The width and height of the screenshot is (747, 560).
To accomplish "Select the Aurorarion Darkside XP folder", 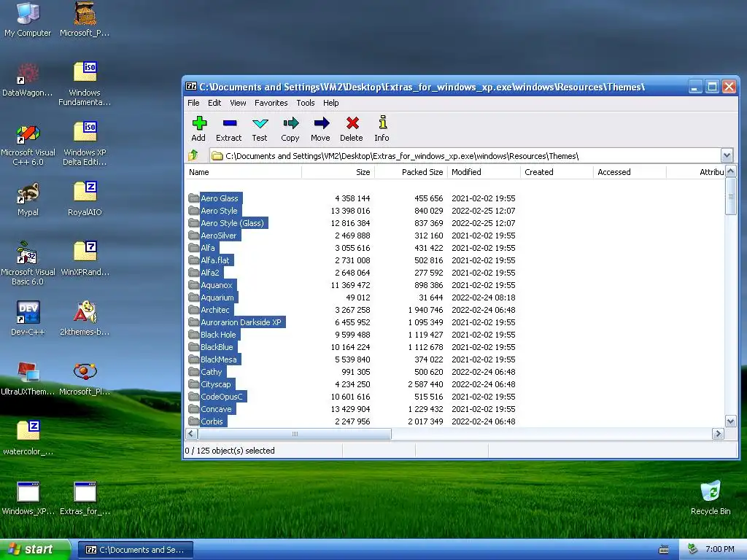I will 237,322.
